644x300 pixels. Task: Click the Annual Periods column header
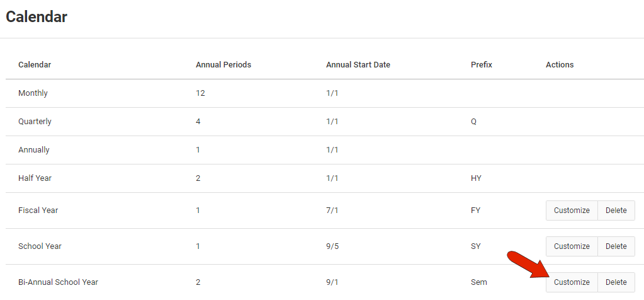223,65
